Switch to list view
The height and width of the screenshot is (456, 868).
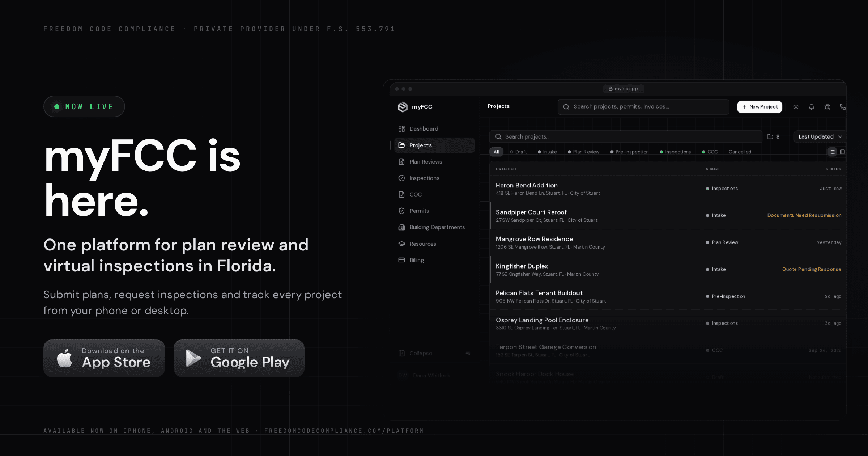pyautogui.click(x=832, y=152)
